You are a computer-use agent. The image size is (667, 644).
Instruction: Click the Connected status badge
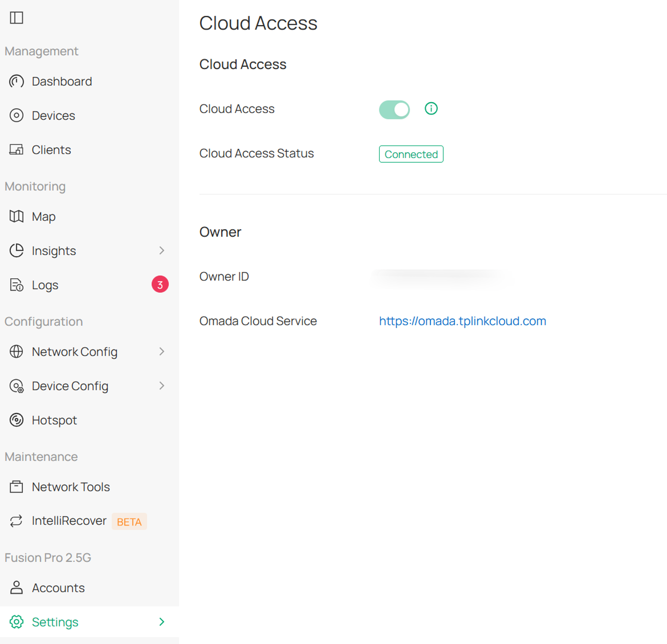[x=411, y=154]
